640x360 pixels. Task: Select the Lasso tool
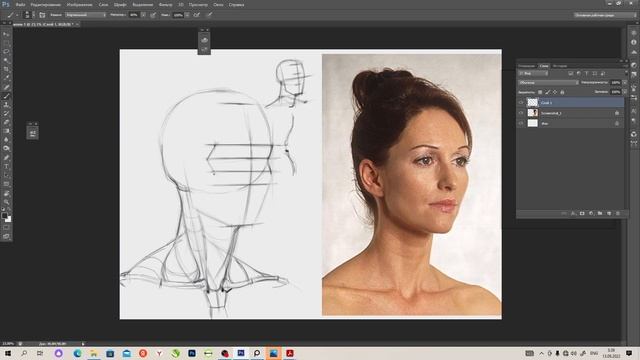(x=6, y=52)
